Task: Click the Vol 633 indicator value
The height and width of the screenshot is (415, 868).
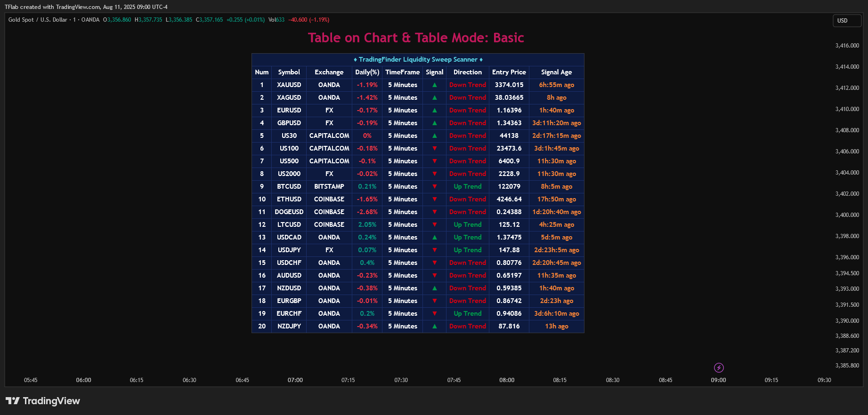Action: pos(276,20)
